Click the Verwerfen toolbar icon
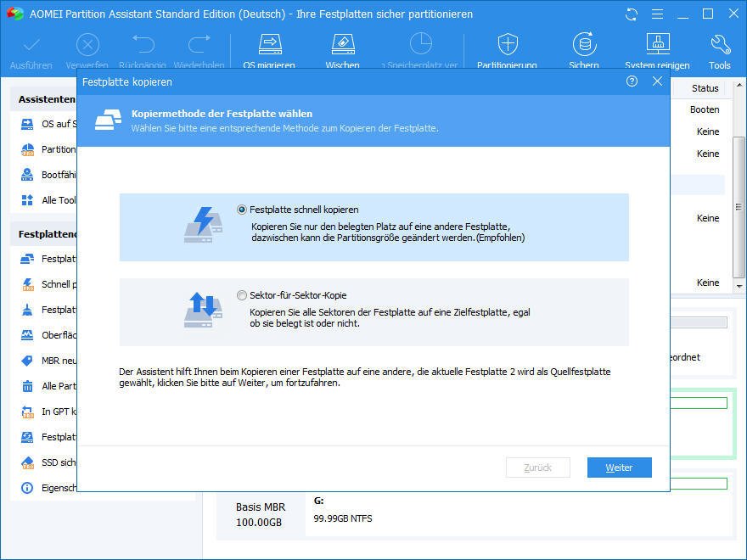 pos(87,45)
